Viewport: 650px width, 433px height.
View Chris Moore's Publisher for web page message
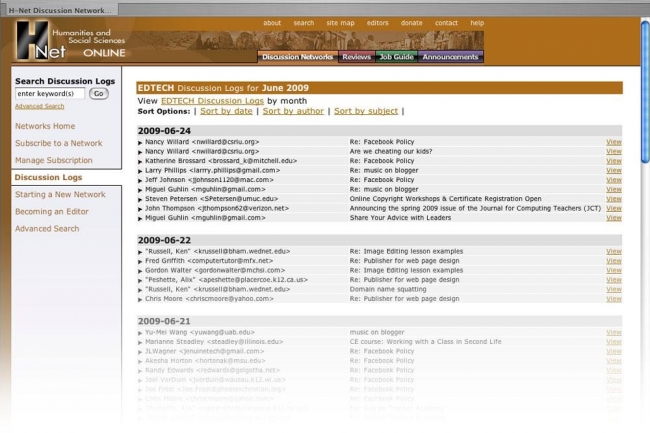[x=614, y=299]
